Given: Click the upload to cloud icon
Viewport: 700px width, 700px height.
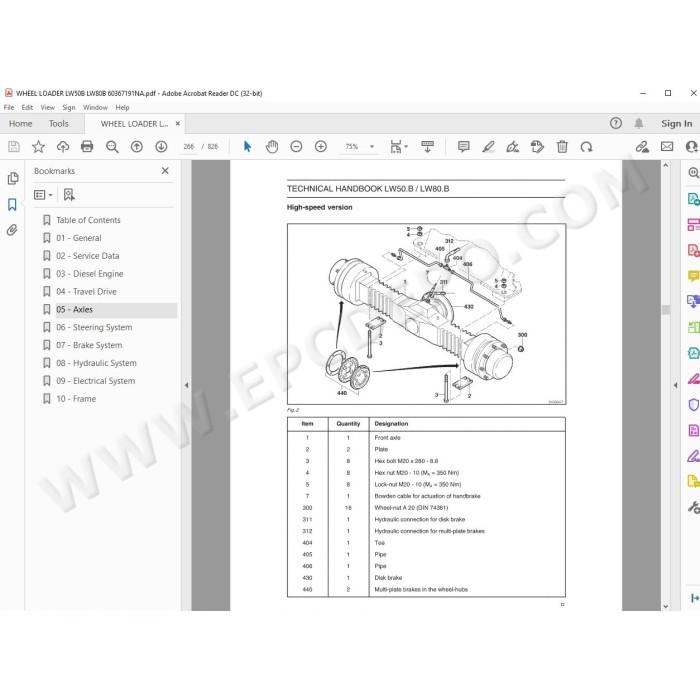Looking at the screenshot, I should click(63, 146).
